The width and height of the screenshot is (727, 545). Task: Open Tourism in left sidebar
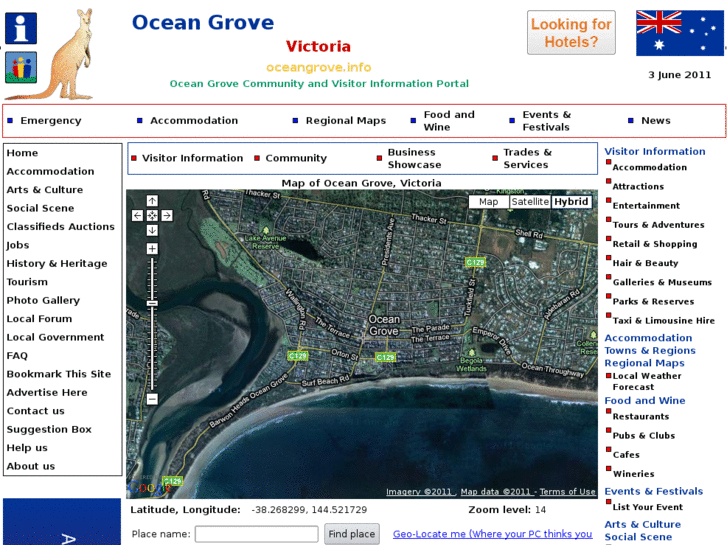27,282
